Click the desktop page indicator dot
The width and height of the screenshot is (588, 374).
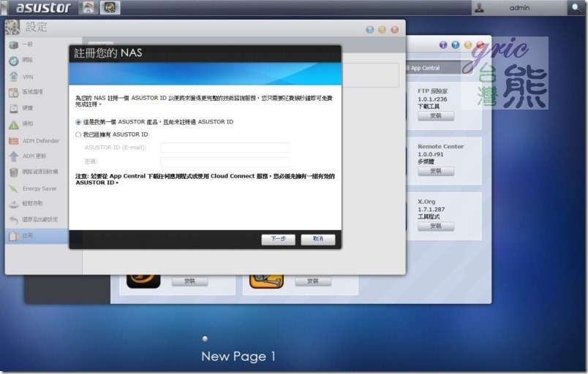pyautogui.click(x=205, y=339)
